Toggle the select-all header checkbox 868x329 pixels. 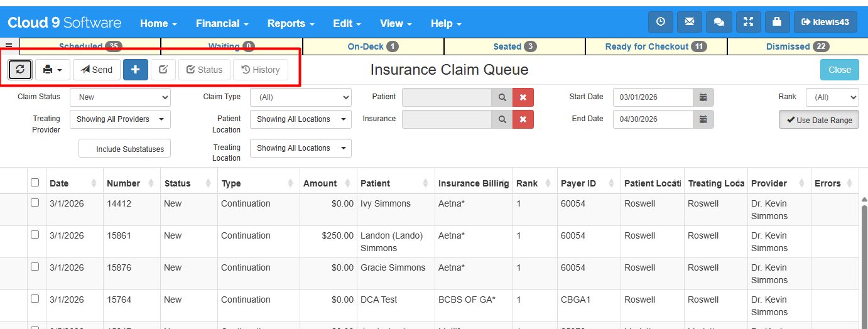click(35, 183)
